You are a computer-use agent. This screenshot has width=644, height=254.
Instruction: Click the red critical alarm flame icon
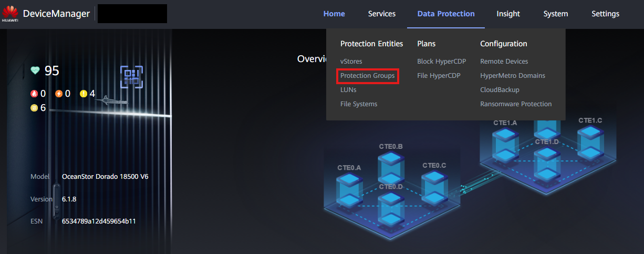click(x=35, y=94)
